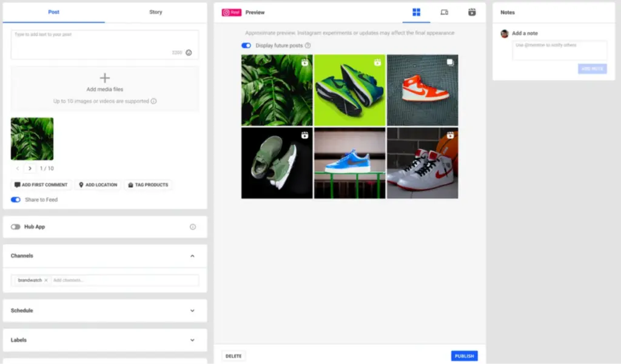Click help icon beside Display future posts
This screenshot has width=621, height=364.
click(x=308, y=45)
